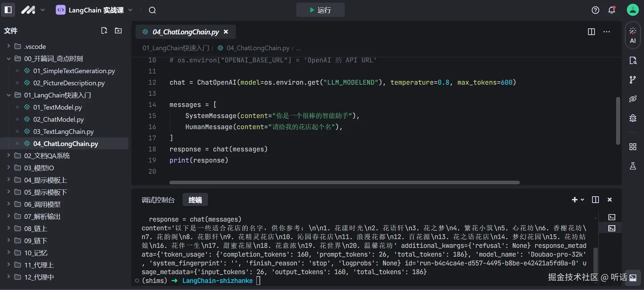Split the editor view icon
Image resolution: width=644 pixels, height=290 pixels.
pos(591,32)
